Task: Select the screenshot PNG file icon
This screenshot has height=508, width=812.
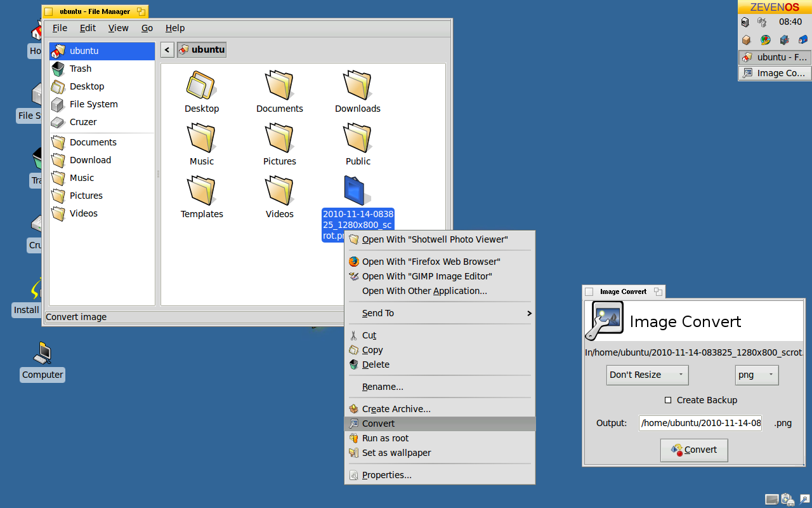Action: pyautogui.click(x=357, y=190)
